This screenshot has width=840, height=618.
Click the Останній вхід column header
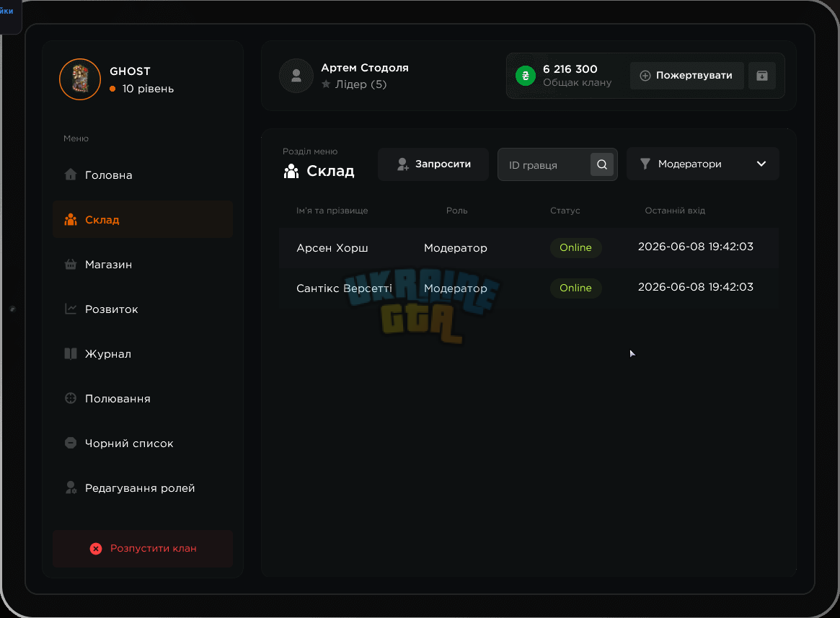pyautogui.click(x=675, y=211)
